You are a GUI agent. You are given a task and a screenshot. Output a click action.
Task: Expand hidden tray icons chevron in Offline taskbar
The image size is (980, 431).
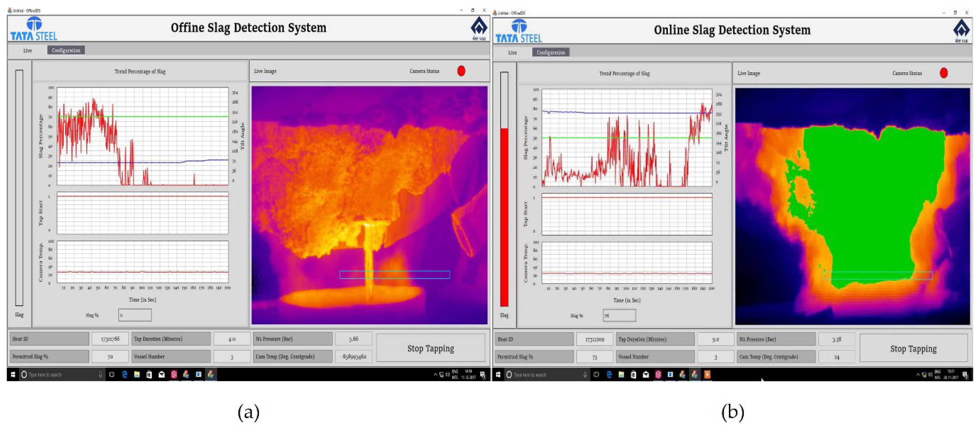(435, 374)
